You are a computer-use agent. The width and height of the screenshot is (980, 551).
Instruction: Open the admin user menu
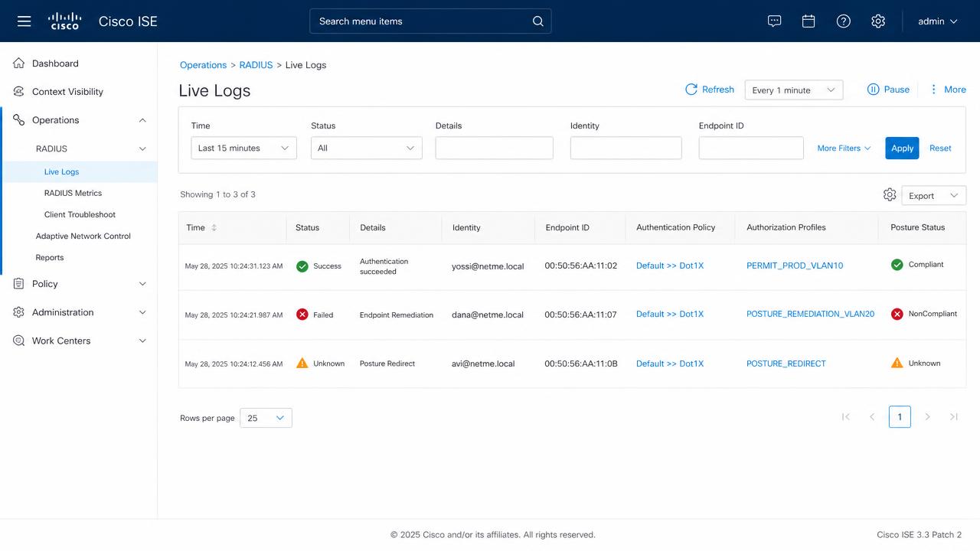coord(938,21)
